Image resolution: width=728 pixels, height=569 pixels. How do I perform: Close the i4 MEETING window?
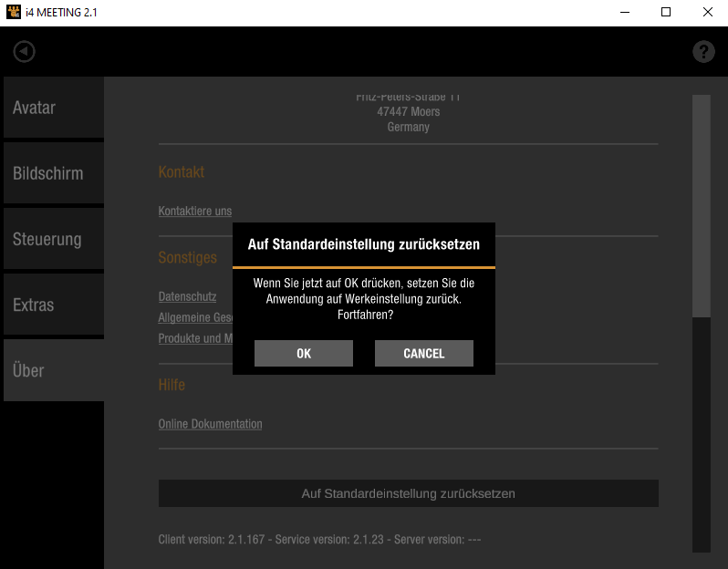pos(707,13)
